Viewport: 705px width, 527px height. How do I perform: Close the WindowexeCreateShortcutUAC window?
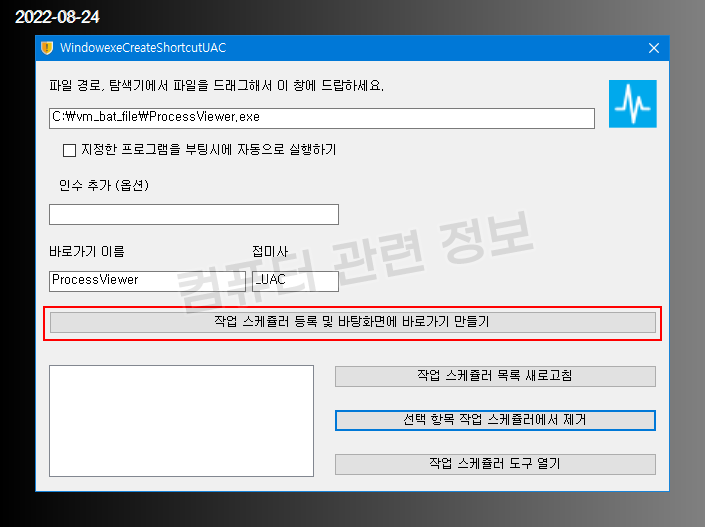point(654,48)
